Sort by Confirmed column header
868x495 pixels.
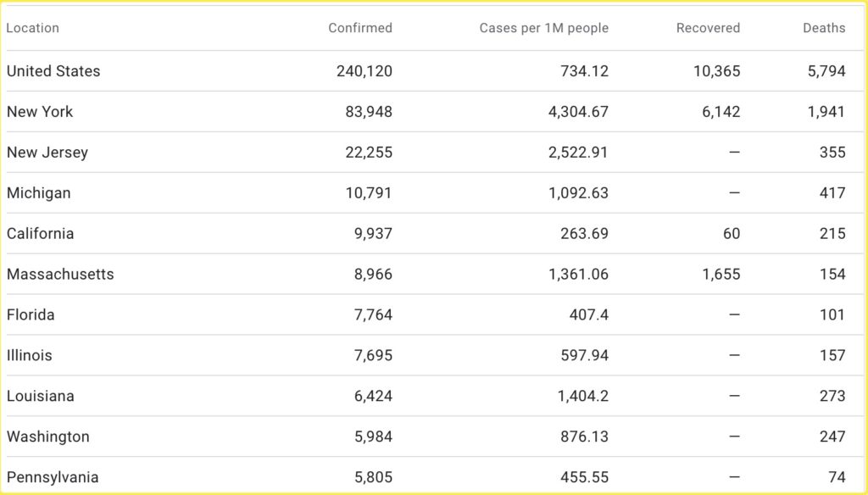tap(360, 28)
